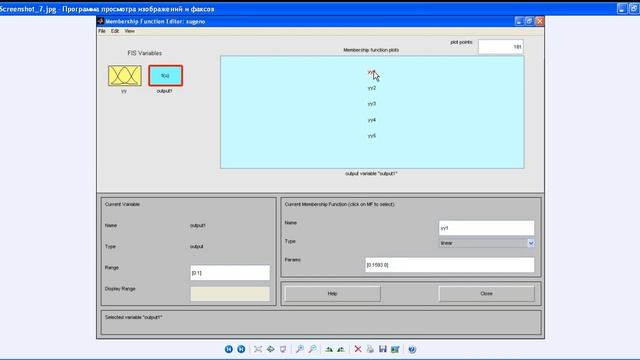Select the yellow yy input variable box
Screen dimensions: 640x360
click(125, 76)
